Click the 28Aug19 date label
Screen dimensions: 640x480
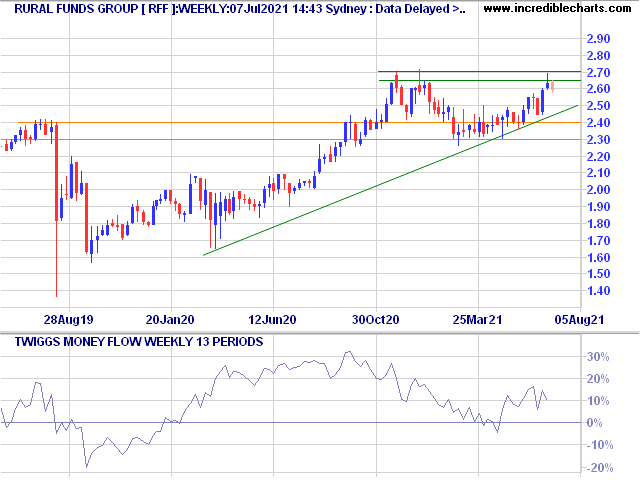click(x=69, y=320)
